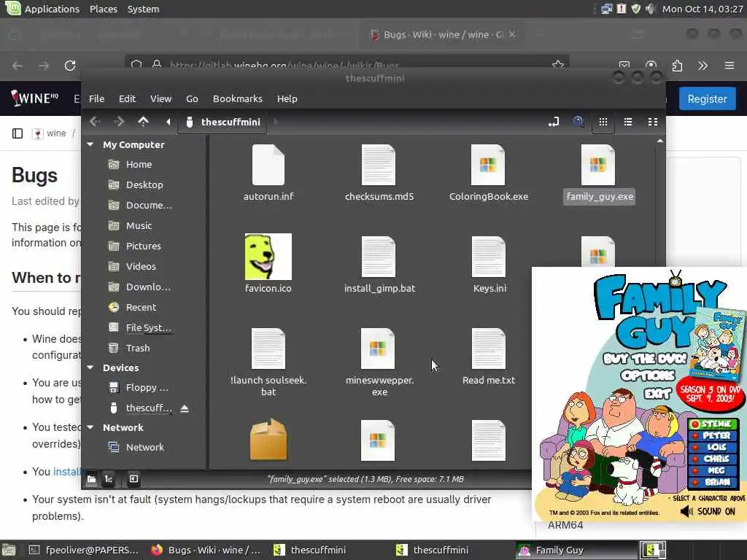Open Recent in sidebar
Image resolution: width=747 pixels, height=560 pixels.
[141, 308]
